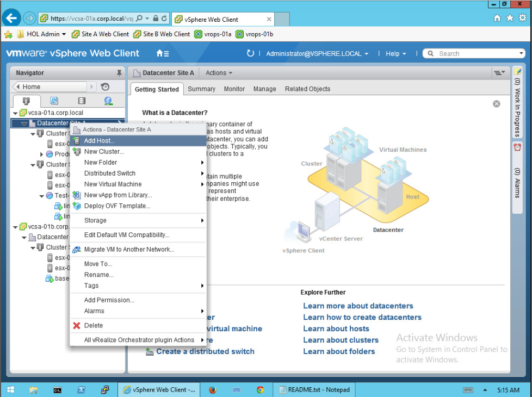Open Learn about hosts link
Screen dimensions: 532x397
point(336,328)
